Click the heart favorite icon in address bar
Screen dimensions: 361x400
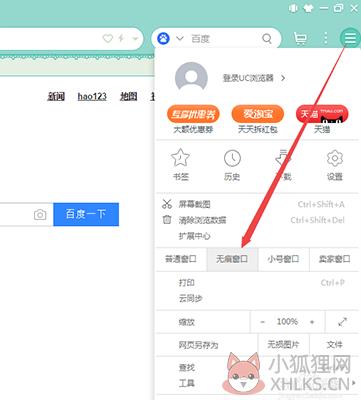108,39
